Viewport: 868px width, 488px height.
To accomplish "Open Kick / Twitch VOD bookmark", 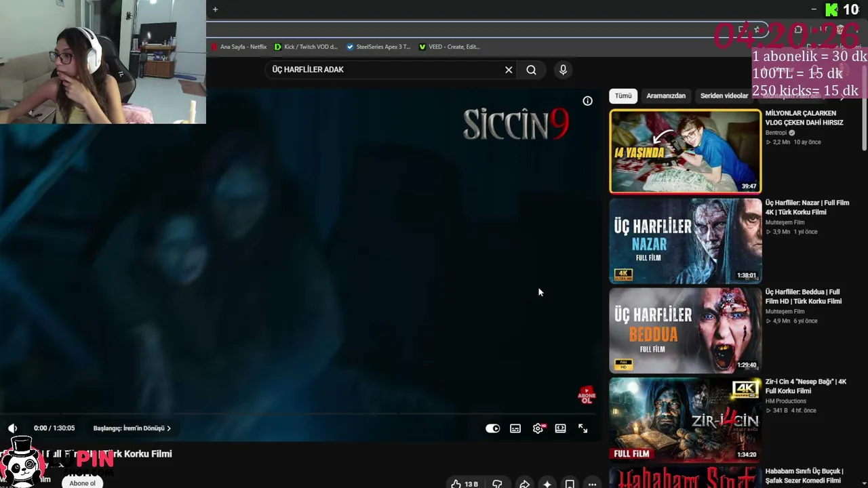I will point(306,47).
